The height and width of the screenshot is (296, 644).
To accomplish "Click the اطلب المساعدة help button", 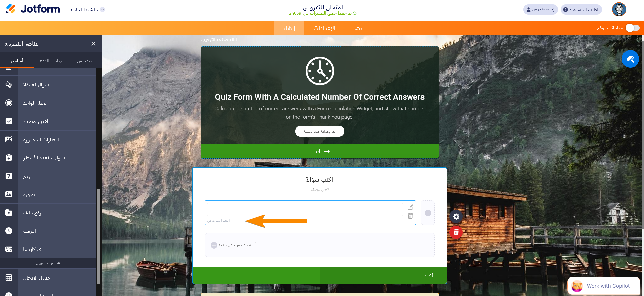I will click(x=581, y=10).
